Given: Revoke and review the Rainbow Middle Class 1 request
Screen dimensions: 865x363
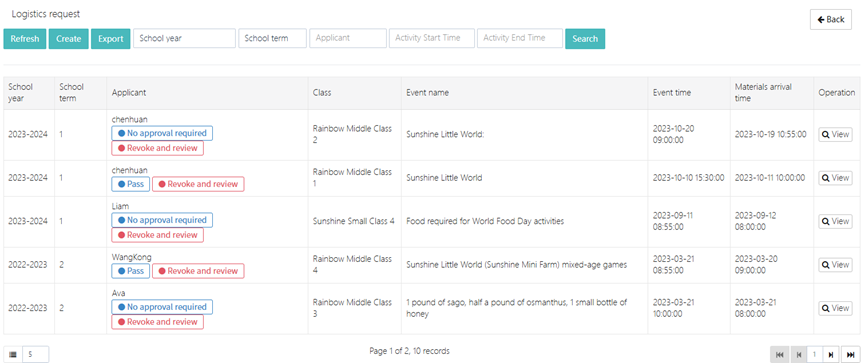Looking at the screenshot, I should [x=198, y=184].
